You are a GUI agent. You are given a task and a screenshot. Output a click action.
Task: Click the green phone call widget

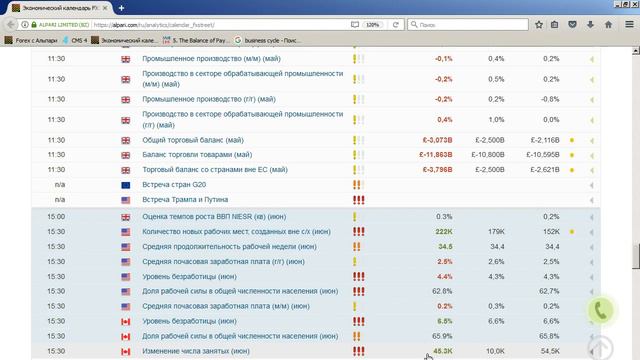[x=600, y=311]
